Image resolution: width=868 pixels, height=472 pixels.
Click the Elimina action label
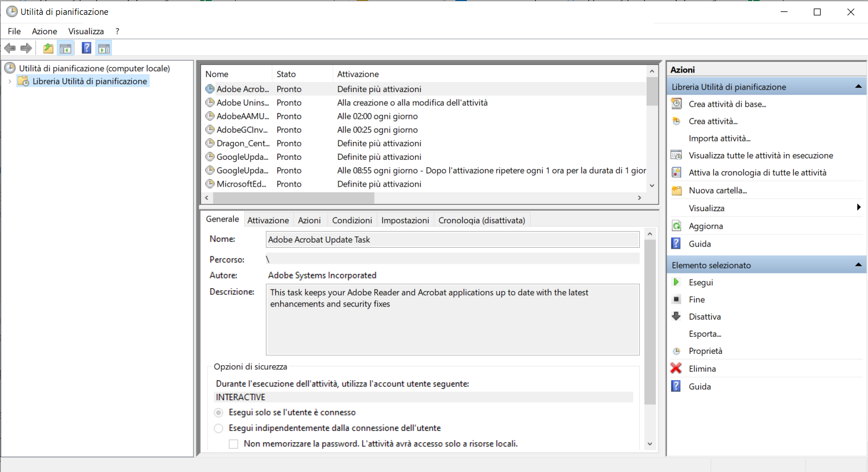(702, 369)
